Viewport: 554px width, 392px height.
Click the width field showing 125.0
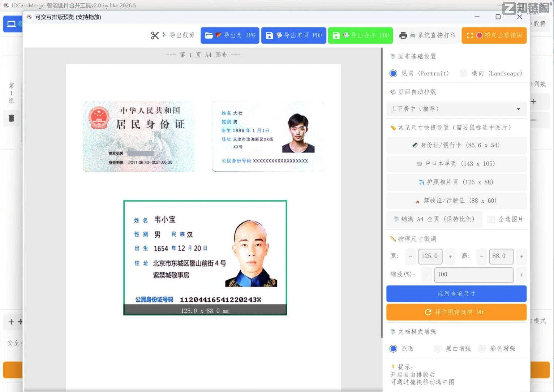click(x=430, y=256)
